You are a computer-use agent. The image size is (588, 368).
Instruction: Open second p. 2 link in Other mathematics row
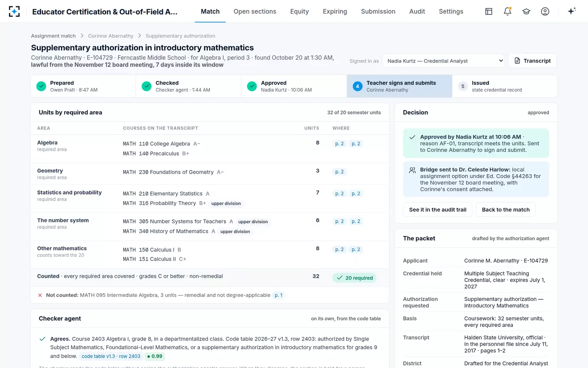356,250
